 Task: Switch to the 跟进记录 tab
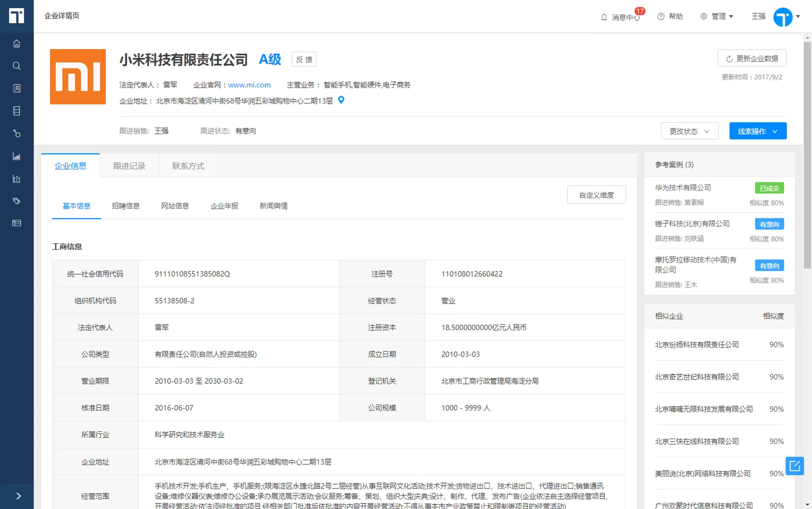coord(129,166)
